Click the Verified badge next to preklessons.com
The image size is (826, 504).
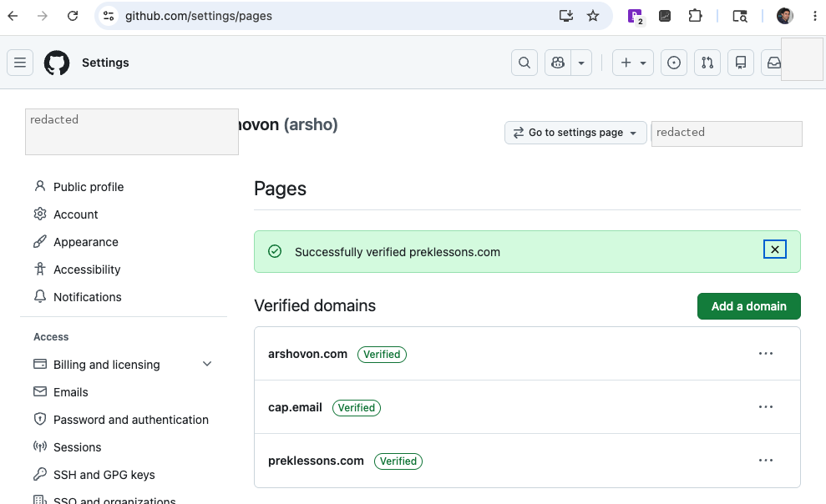(398, 461)
